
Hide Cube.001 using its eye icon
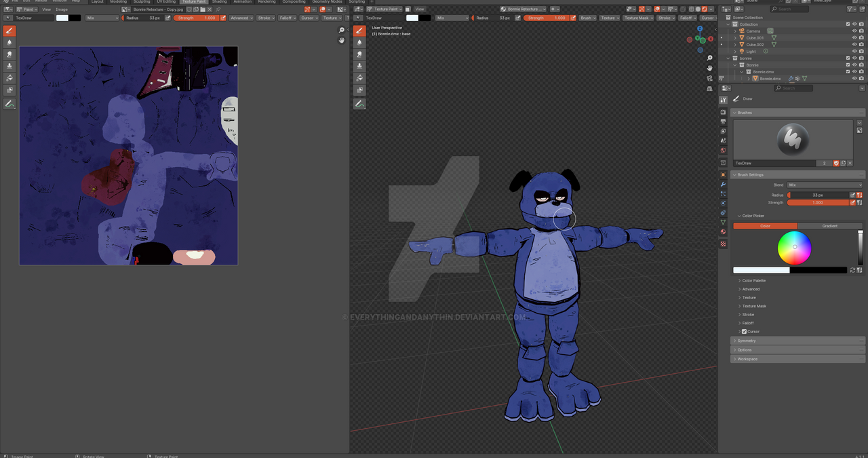pyautogui.click(x=854, y=38)
